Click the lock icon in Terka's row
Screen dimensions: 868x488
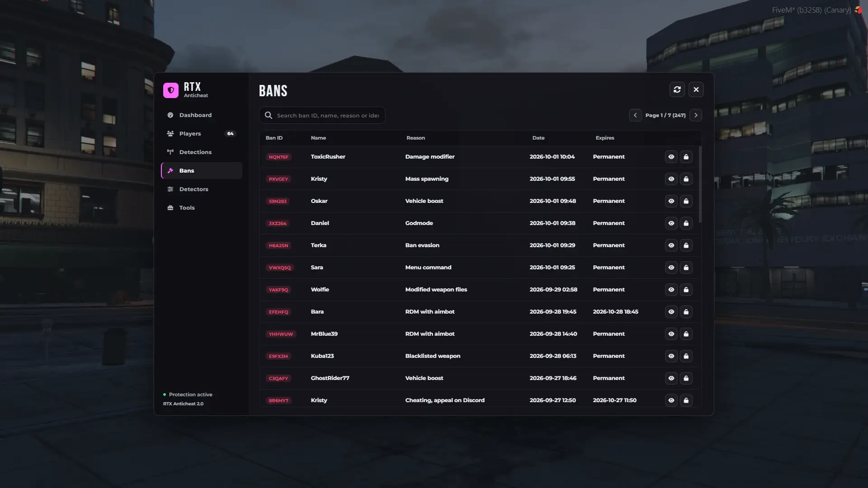coord(686,245)
